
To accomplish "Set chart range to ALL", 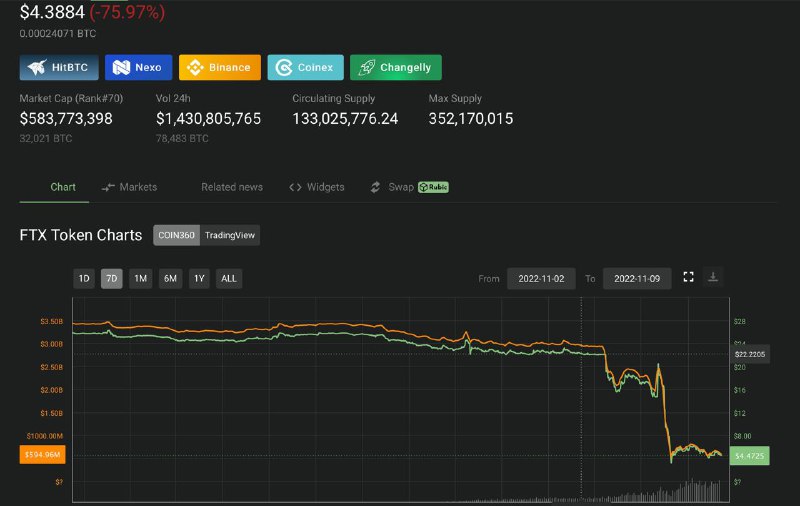I will 229,279.
